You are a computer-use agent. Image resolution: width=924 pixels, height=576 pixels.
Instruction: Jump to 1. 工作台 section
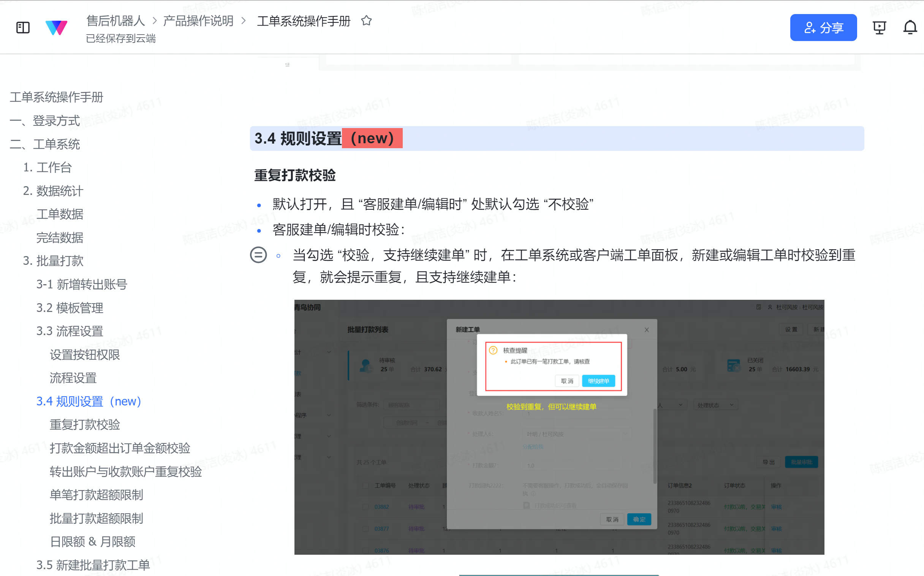coord(47,167)
